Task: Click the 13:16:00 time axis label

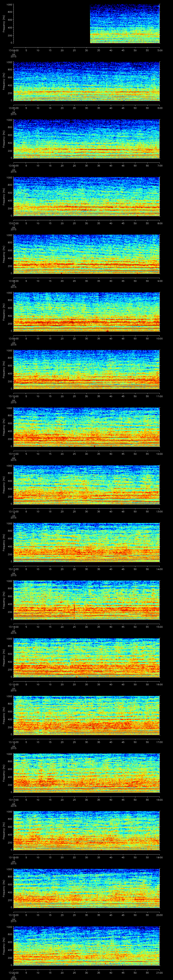Action: 14,742
